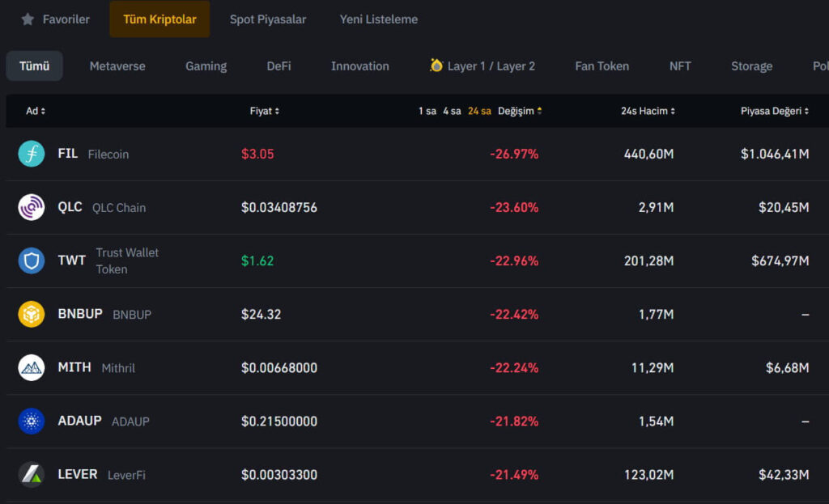Click the $42,33M market cap value
Image resolution: width=829 pixels, height=504 pixels.
pos(784,474)
